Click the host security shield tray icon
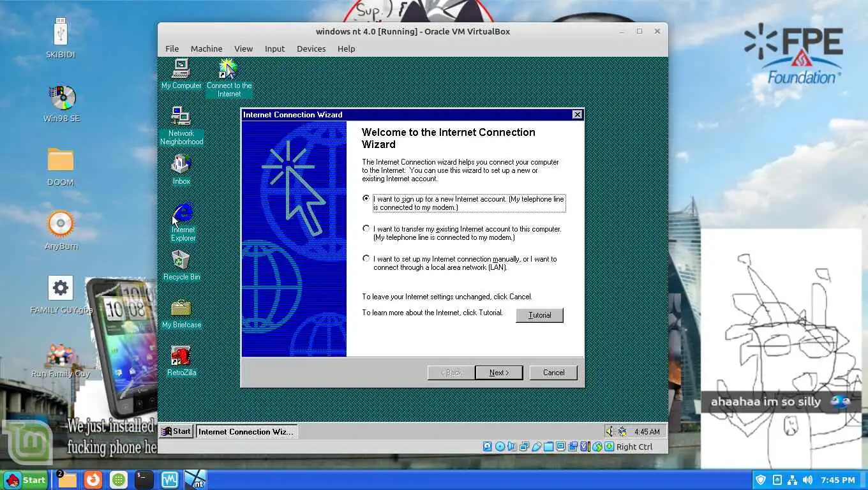 pyautogui.click(x=761, y=480)
